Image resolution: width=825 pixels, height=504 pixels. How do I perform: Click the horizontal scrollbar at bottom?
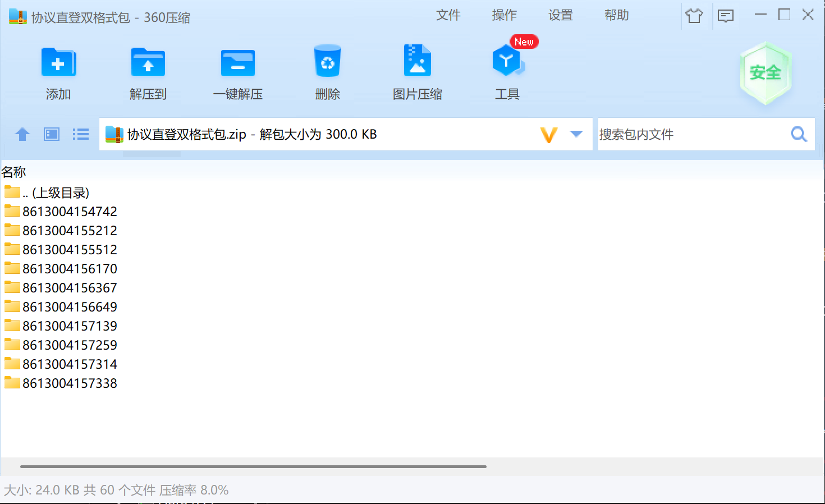click(253, 466)
